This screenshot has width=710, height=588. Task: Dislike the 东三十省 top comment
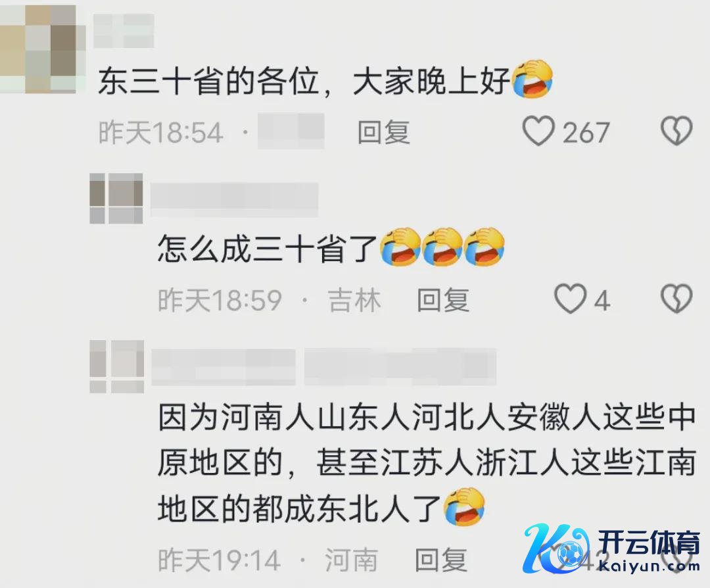(676, 132)
